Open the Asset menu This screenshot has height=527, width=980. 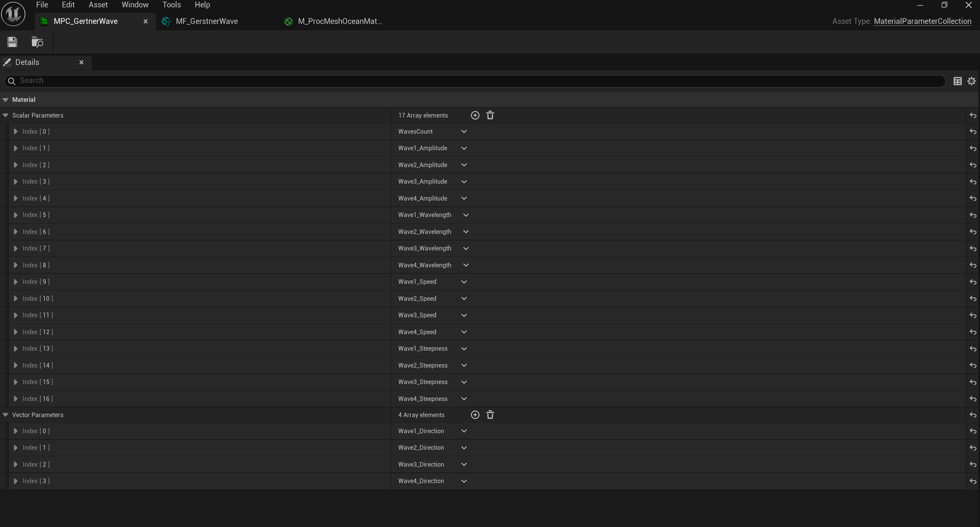(x=98, y=5)
